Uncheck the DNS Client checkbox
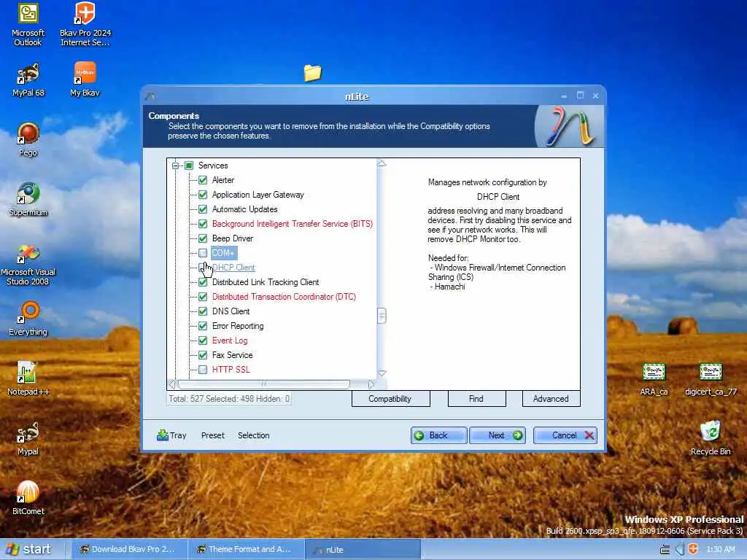This screenshot has width=747, height=560. 203,311
